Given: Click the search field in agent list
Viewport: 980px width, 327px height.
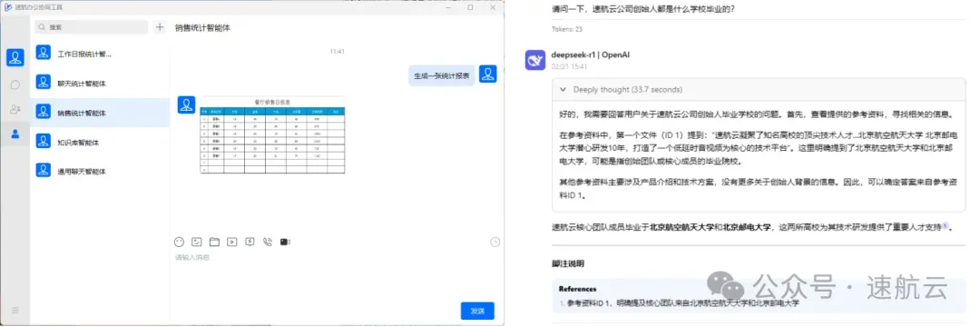Looking at the screenshot, I should [x=92, y=27].
